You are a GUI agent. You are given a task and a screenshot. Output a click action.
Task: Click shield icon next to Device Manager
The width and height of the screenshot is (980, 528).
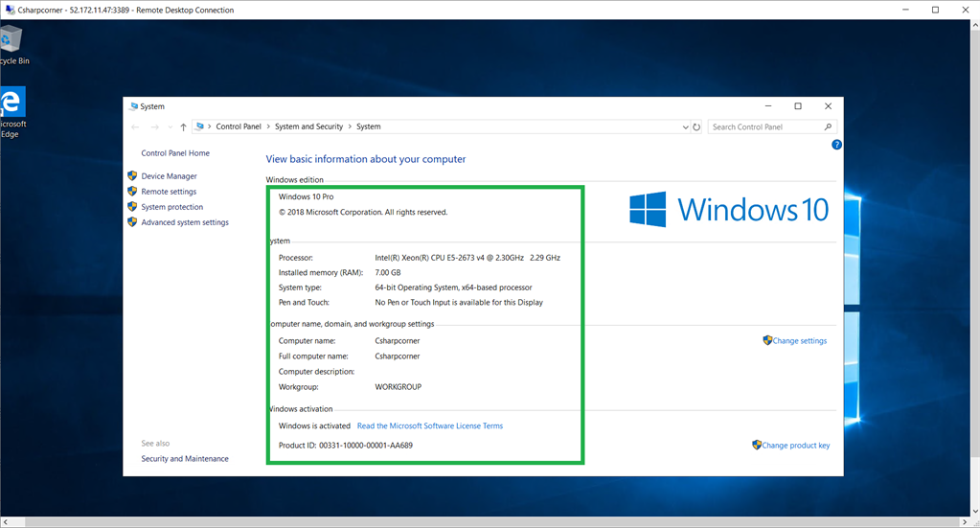coord(132,175)
